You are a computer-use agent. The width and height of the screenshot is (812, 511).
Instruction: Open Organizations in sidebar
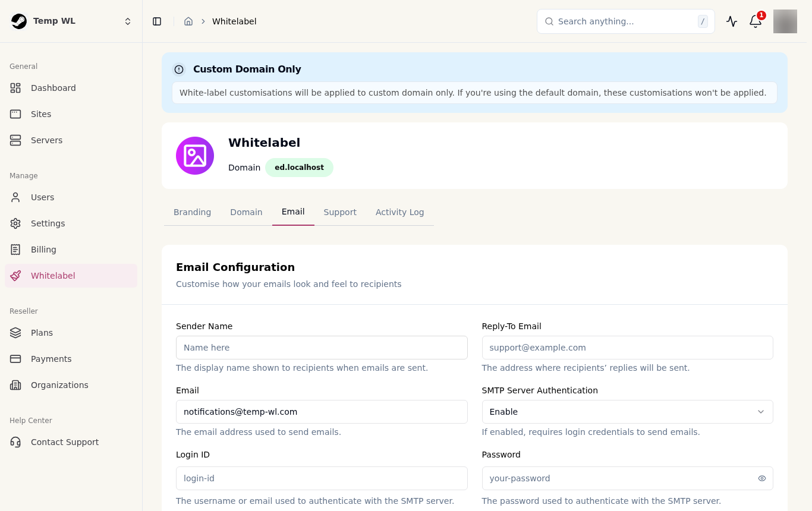[x=71, y=385]
